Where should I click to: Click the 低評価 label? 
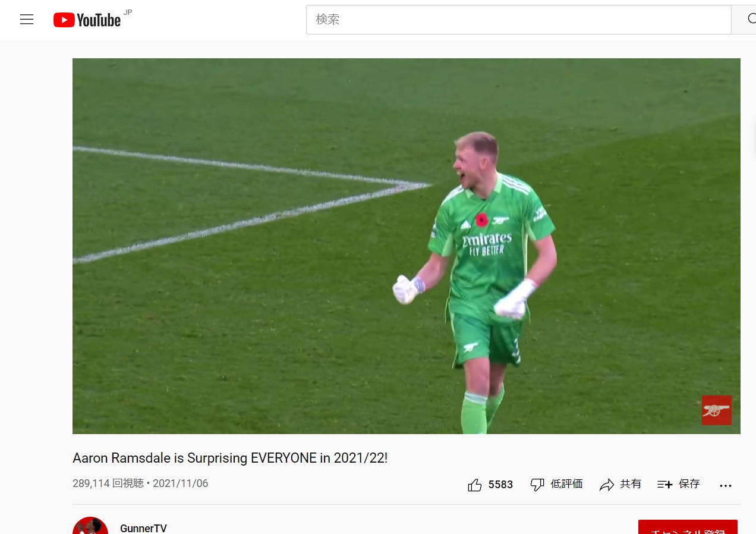click(x=566, y=484)
